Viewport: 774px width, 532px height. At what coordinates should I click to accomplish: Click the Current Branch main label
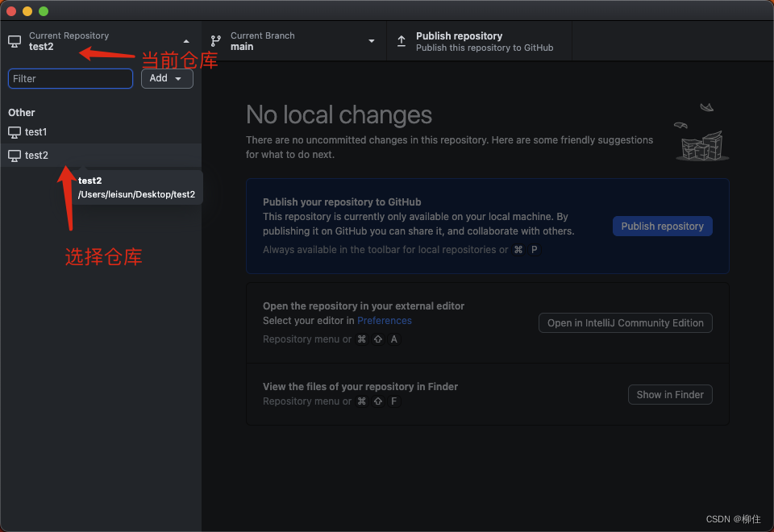click(262, 41)
